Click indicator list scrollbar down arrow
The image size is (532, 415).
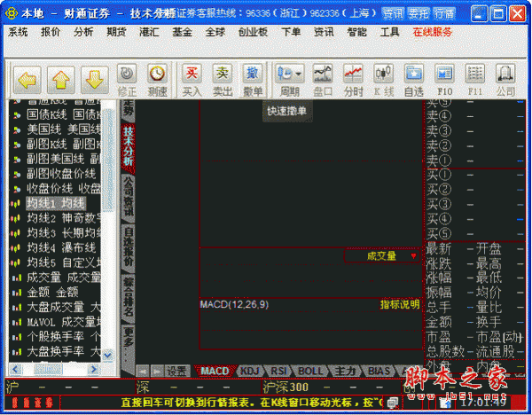point(107,355)
